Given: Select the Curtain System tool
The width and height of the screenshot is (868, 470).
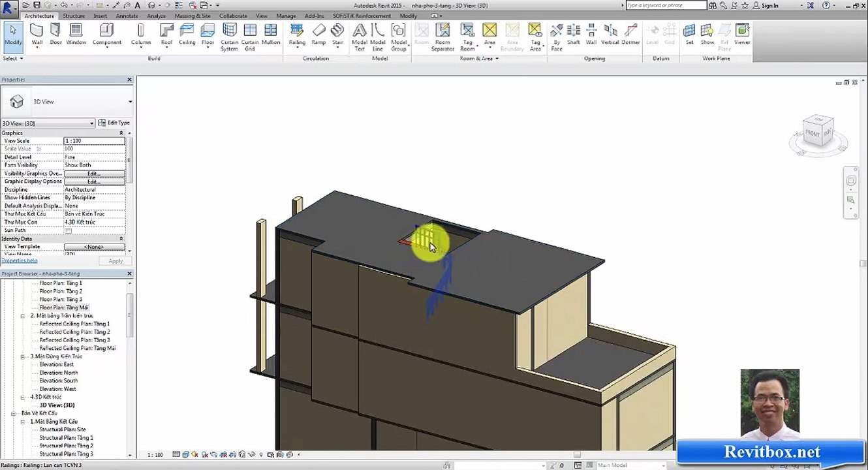Looking at the screenshot, I should 229,38.
